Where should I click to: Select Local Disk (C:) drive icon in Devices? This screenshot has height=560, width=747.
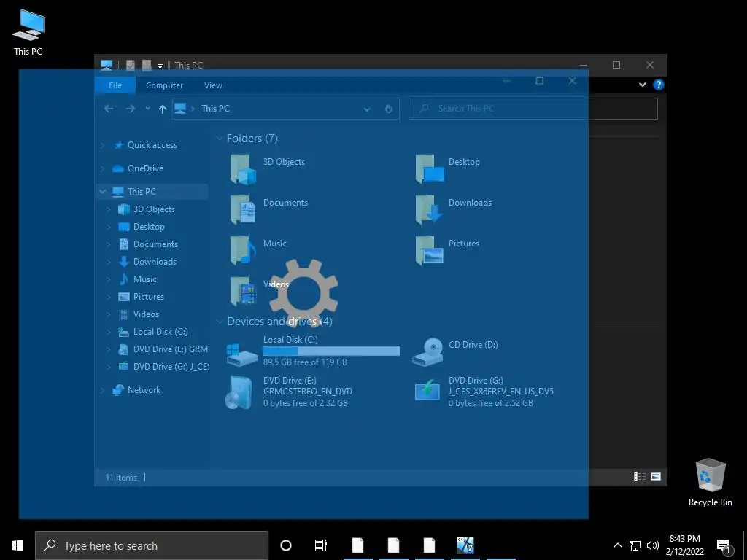241,355
